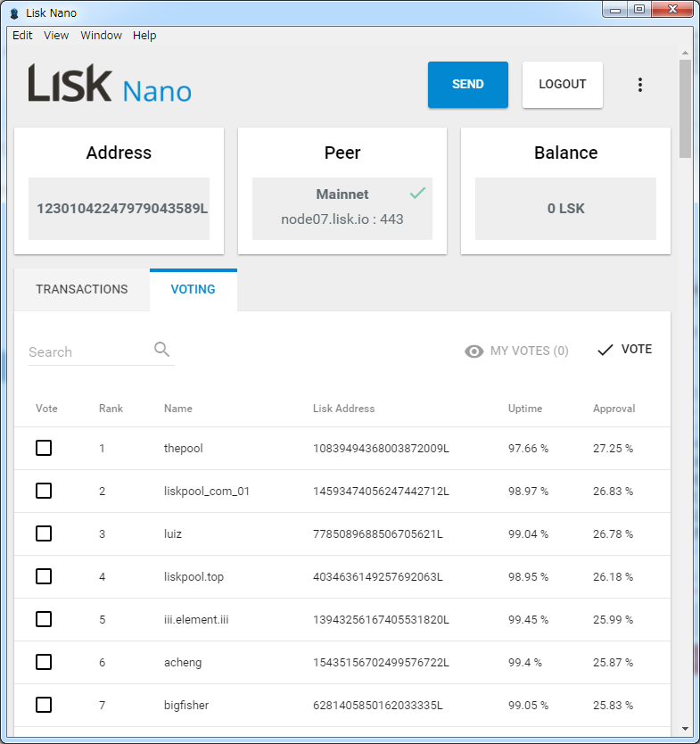Tick the vote checkbox for thepool
Viewport: 700px width, 744px height.
click(44, 448)
